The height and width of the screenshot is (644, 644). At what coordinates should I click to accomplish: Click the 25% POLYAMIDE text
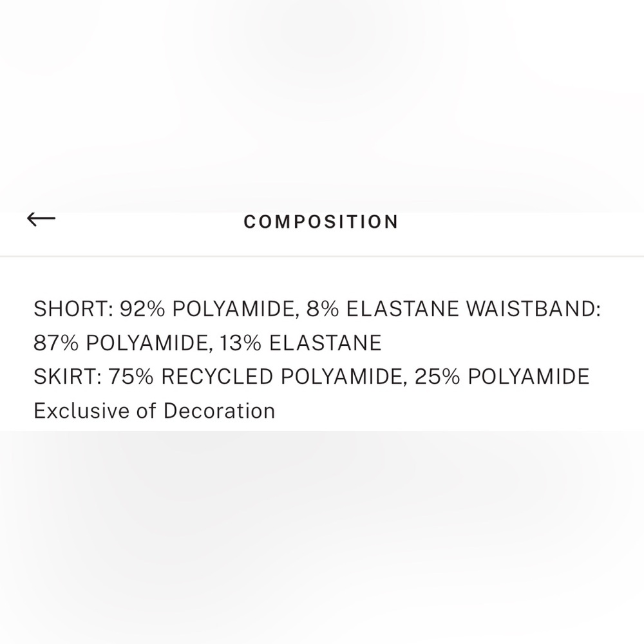point(502,377)
